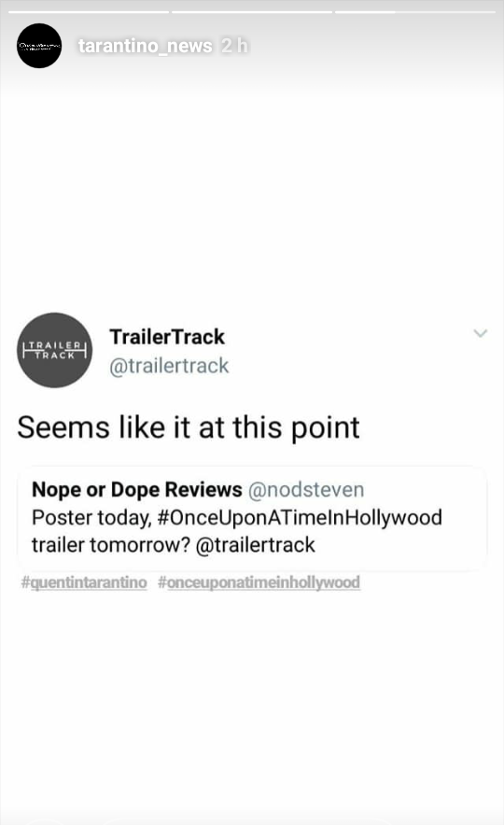Image resolution: width=504 pixels, height=825 pixels.
Task: Open the #quentintarantino hashtag sticker
Action: [84, 582]
